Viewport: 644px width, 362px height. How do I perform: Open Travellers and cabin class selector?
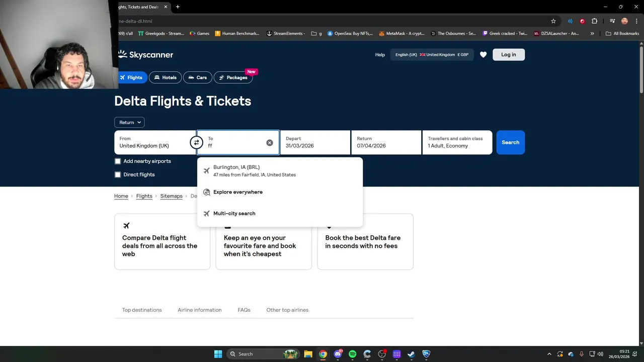(457, 142)
